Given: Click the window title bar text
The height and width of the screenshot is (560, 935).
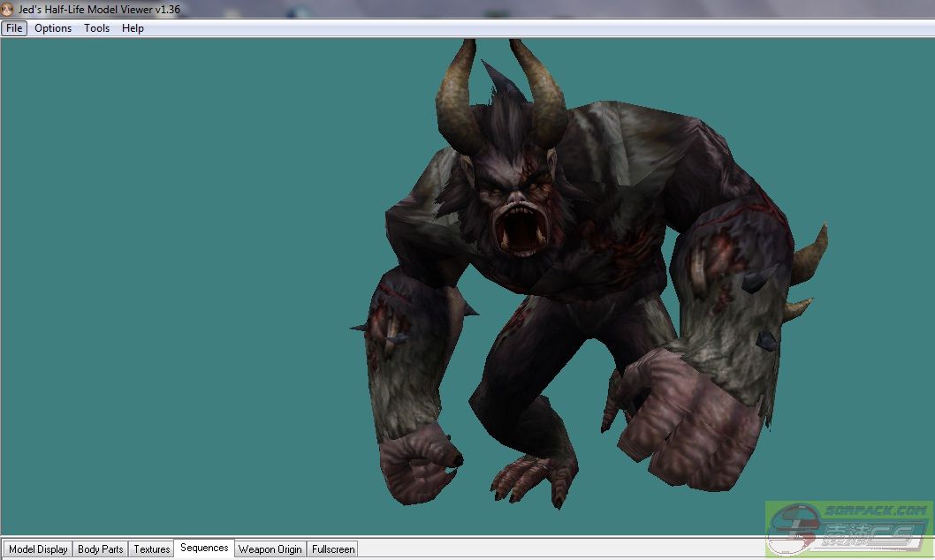Looking at the screenshot, I should click(x=99, y=10).
